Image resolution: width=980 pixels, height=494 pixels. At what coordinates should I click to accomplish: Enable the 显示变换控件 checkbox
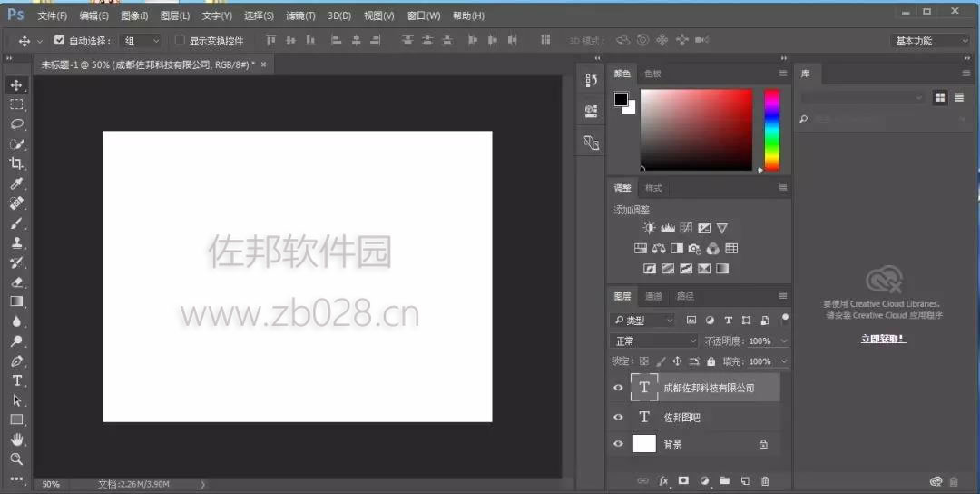tap(180, 40)
